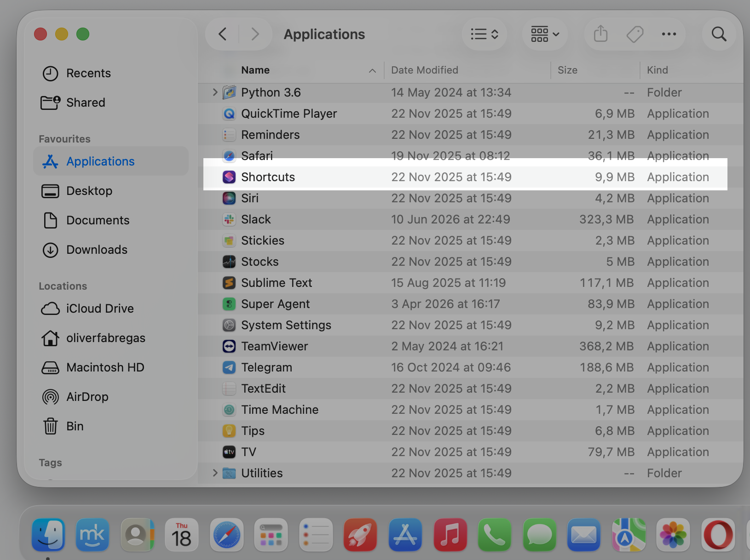
Task: Open the group-by grid dropdown
Action: pos(545,34)
